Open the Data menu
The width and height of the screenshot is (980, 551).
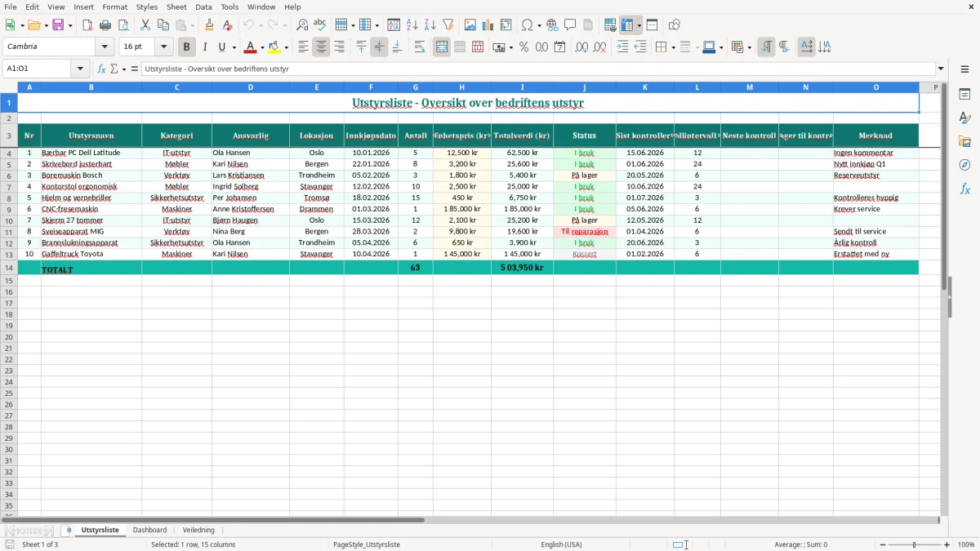203,7
